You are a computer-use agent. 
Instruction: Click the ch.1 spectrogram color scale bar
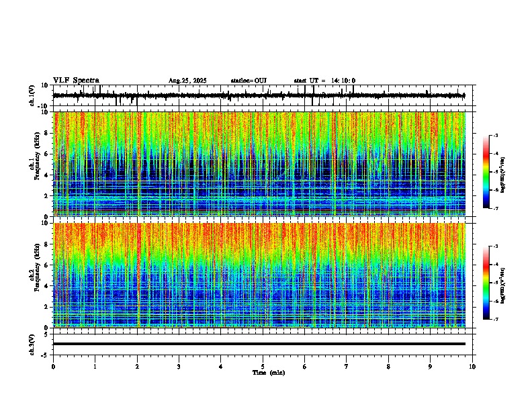tap(486, 172)
